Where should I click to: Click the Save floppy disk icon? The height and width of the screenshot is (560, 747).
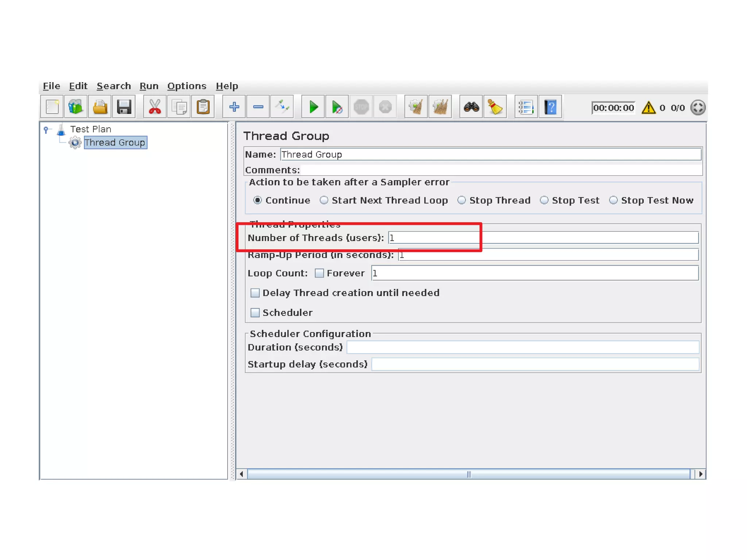(124, 107)
